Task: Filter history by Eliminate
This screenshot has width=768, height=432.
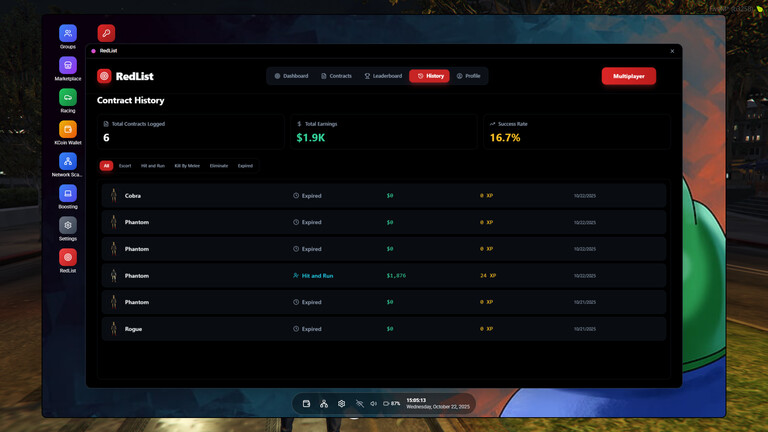Action: point(219,166)
